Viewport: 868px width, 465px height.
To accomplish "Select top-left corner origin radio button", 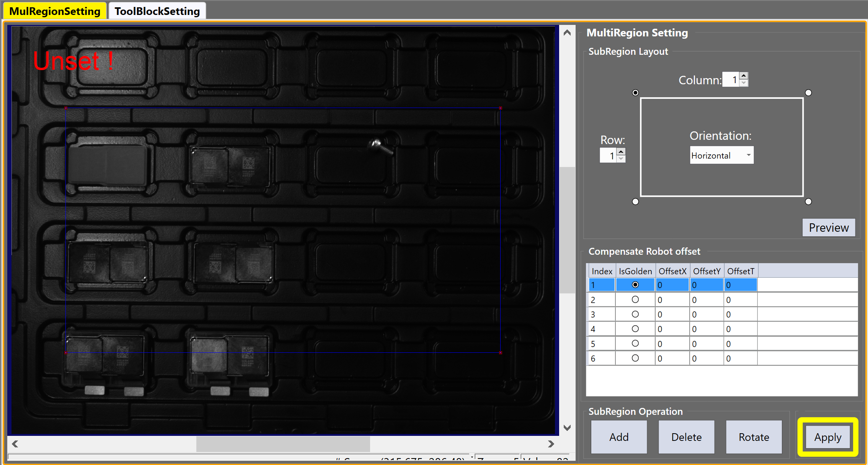I will pyautogui.click(x=635, y=93).
